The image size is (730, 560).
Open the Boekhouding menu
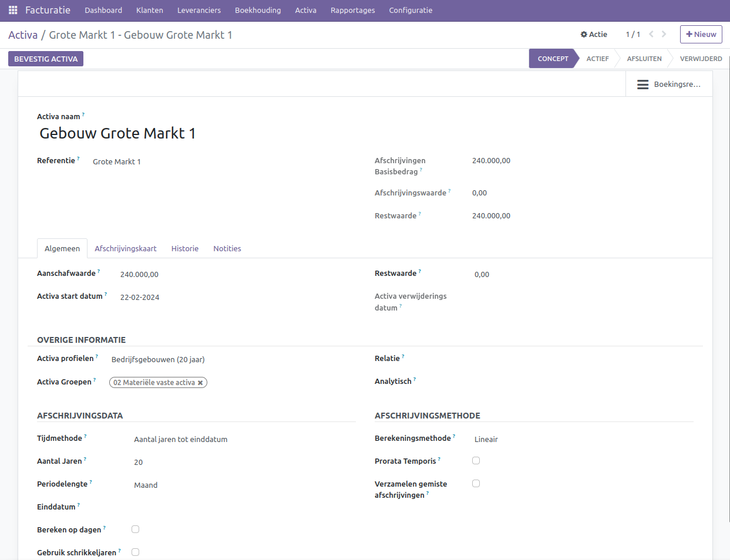click(x=258, y=10)
